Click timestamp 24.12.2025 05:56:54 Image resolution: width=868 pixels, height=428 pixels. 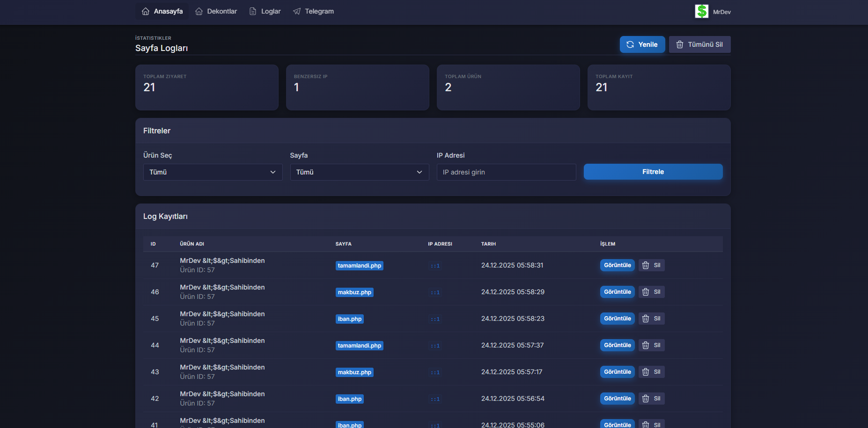tap(513, 399)
